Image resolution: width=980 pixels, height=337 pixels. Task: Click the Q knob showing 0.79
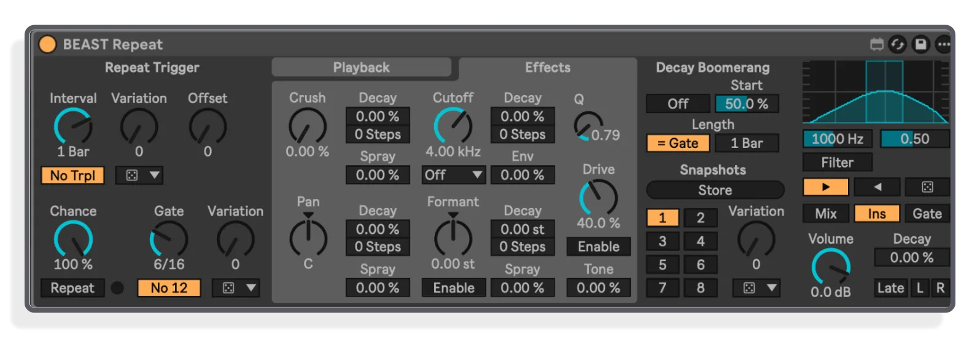588,126
